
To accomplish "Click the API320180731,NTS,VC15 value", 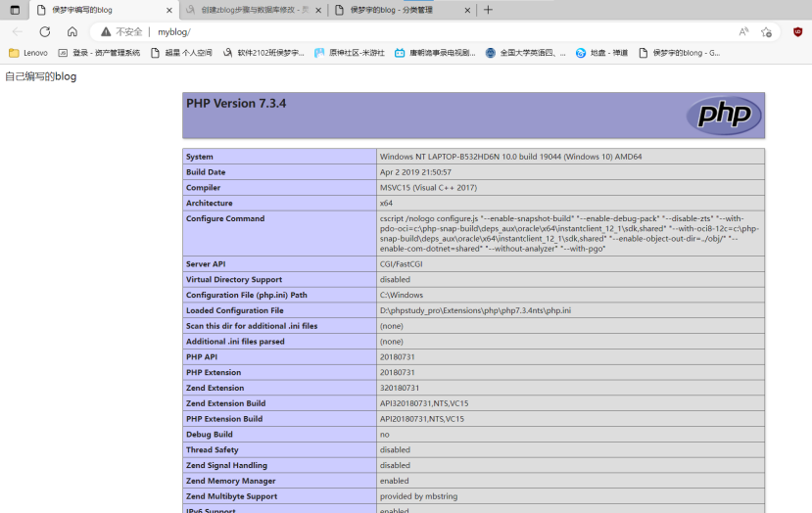I will point(424,403).
